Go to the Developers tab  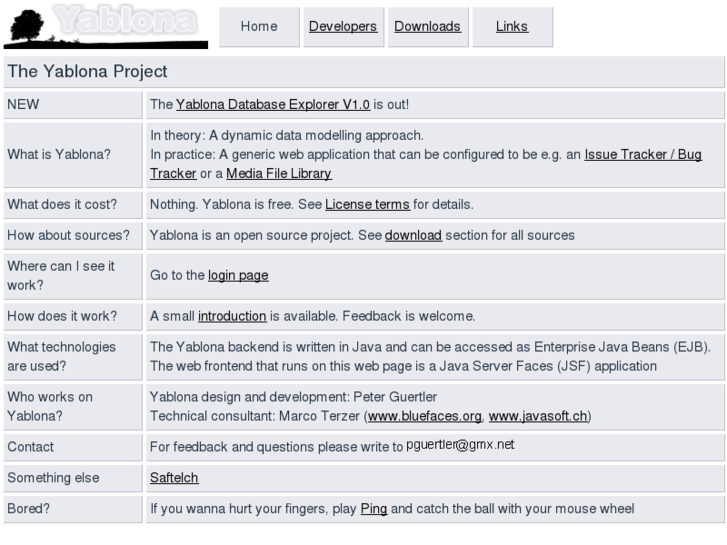(x=343, y=26)
